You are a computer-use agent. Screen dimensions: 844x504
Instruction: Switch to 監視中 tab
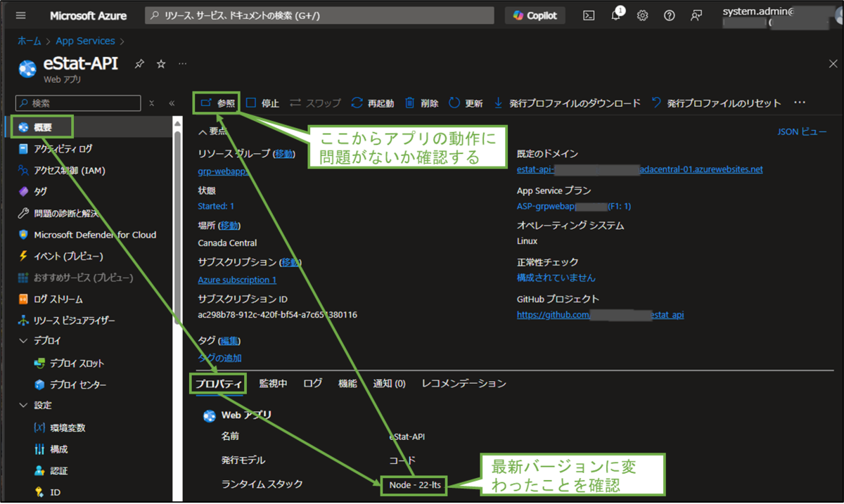(273, 384)
